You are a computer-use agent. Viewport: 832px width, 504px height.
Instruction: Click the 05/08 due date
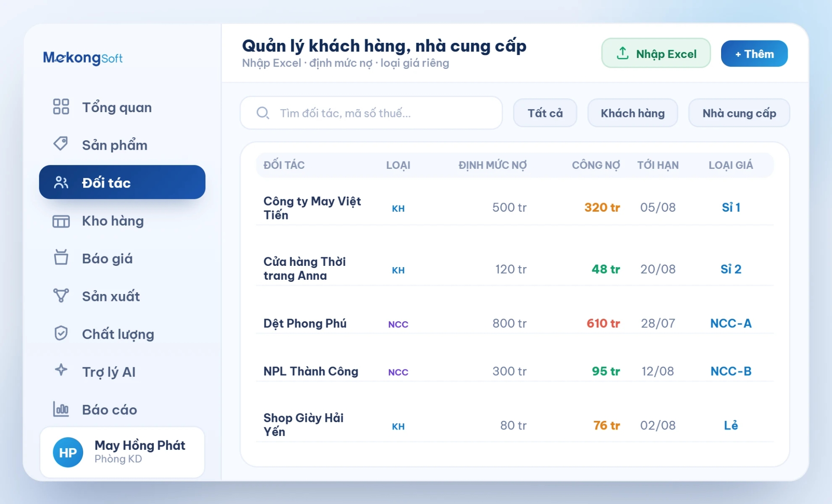click(658, 207)
